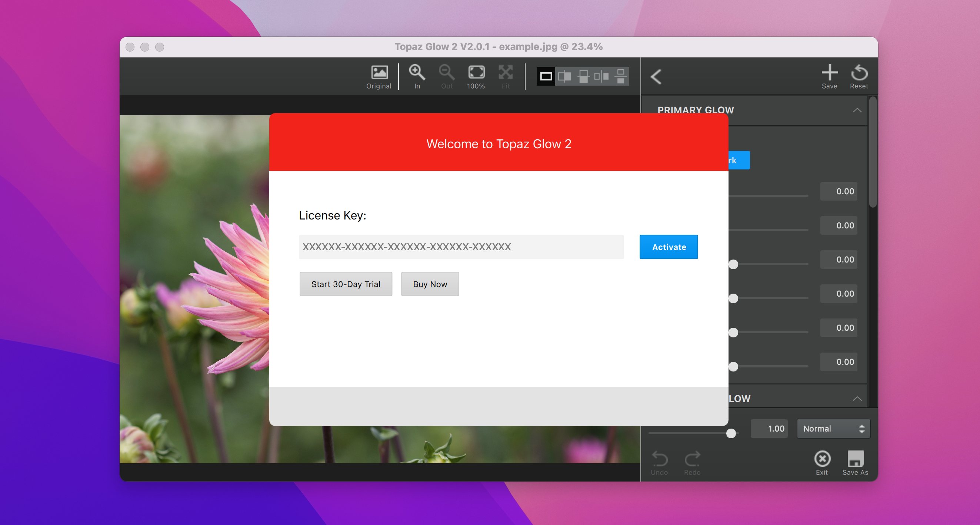Click the License Key input field
Screen dimensions: 980x525
click(x=461, y=247)
